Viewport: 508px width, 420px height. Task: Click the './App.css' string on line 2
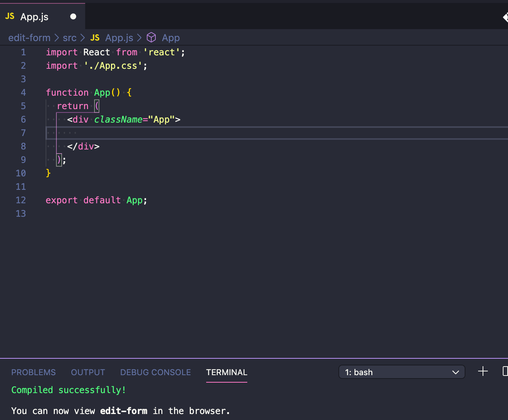[113, 66]
